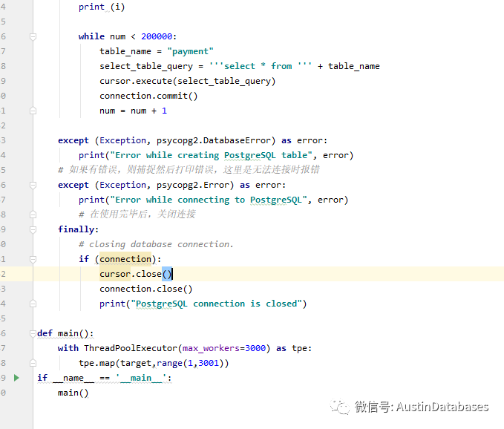Collapse the finally block
The image size is (504, 429).
[x=33, y=229]
